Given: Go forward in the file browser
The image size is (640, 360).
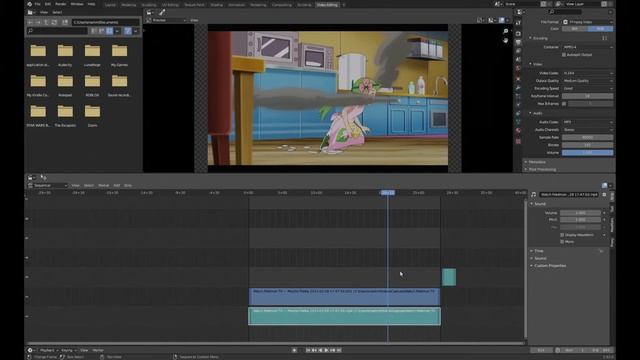Looking at the screenshot, I should 38,22.
